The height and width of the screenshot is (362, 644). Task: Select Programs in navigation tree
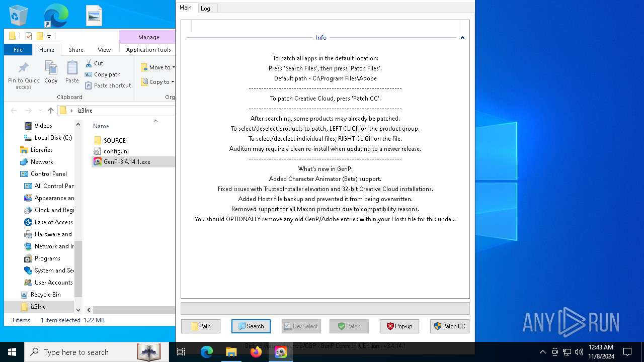[x=42, y=258]
